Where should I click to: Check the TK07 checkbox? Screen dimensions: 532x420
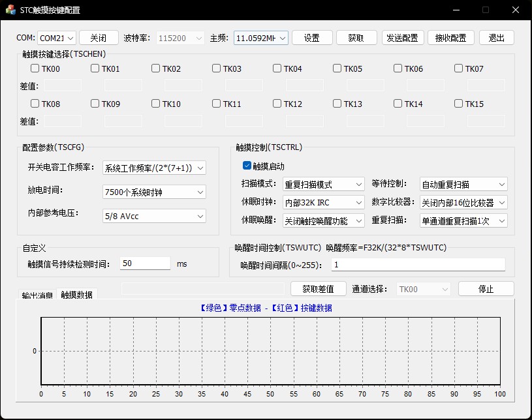coord(459,68)
